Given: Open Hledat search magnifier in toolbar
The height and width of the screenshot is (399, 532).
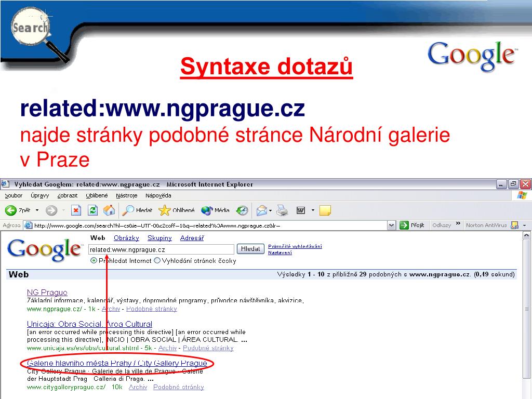Looking at the screenshot, I should pos(128,210).
